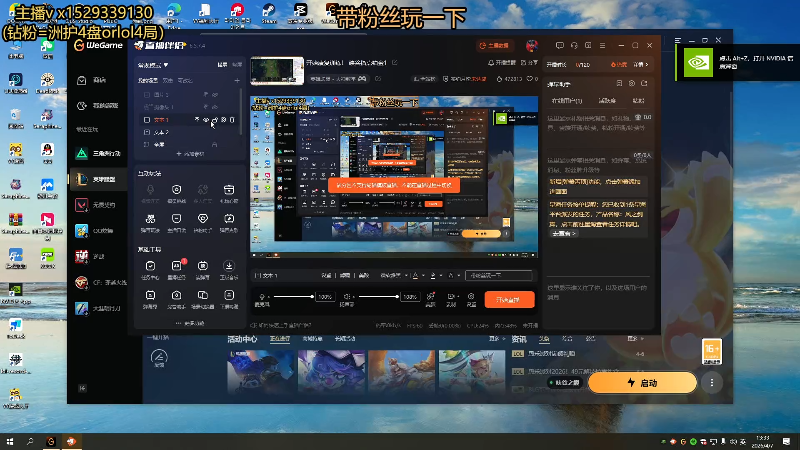The height and width of the screenshot is (450, 800).
Task: Toggle visibility eye icon on 摄像头 1 row
Action: pos(215,107)
